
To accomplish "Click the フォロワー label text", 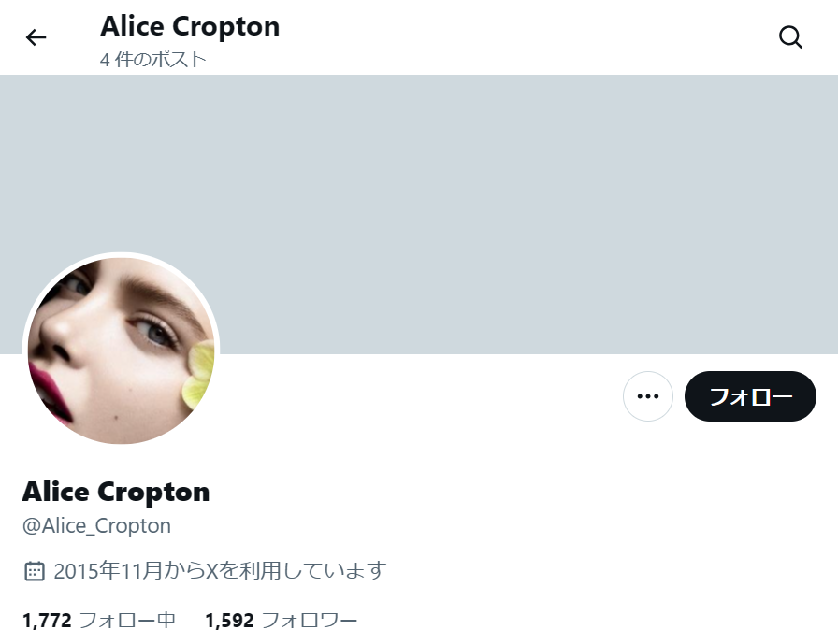I will (310, 621).
